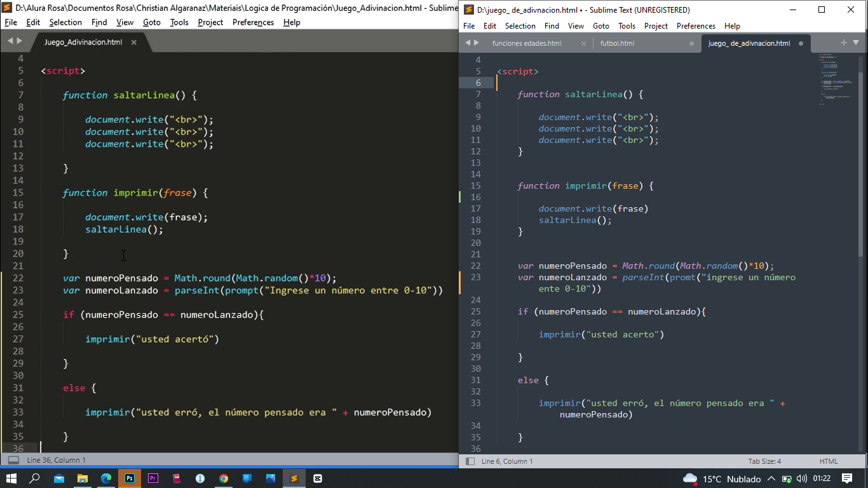Open CapCut from the taskbar

tap(318, 478)
